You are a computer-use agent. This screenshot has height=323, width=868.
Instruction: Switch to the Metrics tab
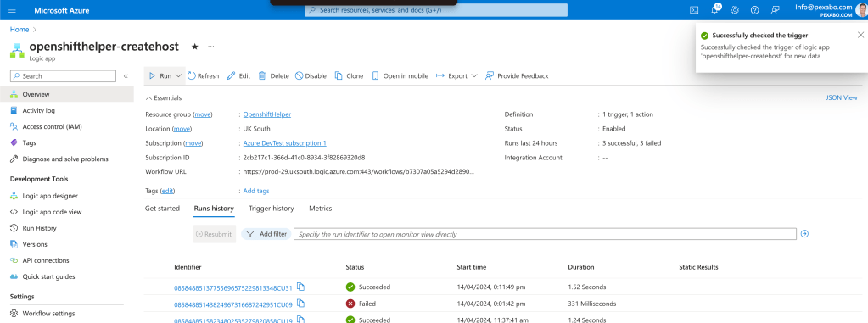[x=321, y=209]
